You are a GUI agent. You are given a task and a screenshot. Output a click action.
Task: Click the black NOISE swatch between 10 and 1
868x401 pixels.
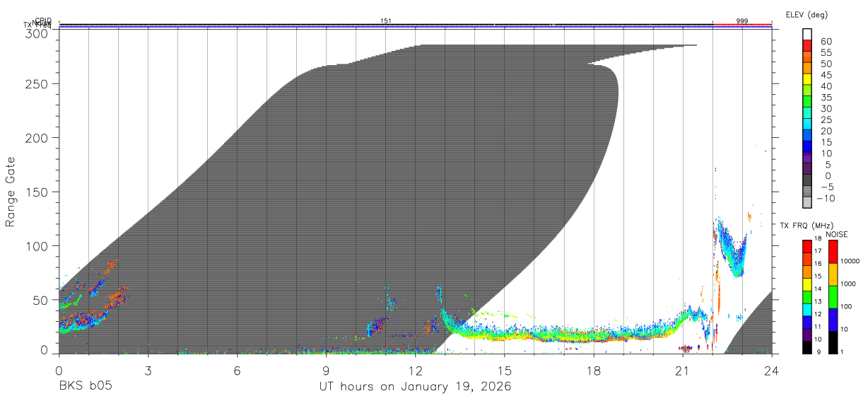833,342
